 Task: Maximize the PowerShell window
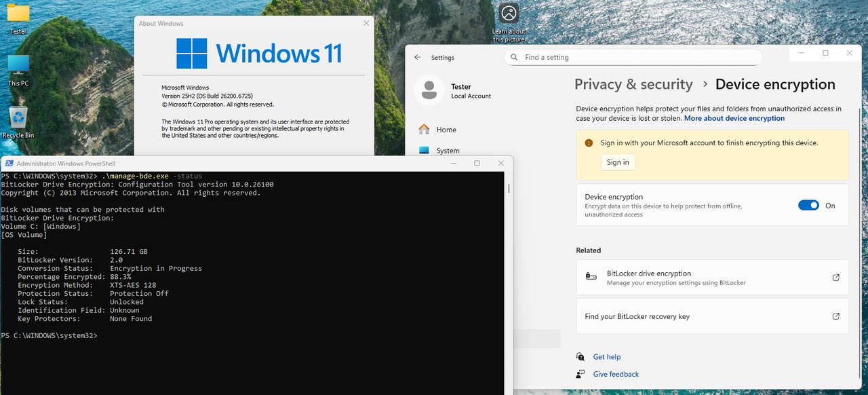(477, 164)
